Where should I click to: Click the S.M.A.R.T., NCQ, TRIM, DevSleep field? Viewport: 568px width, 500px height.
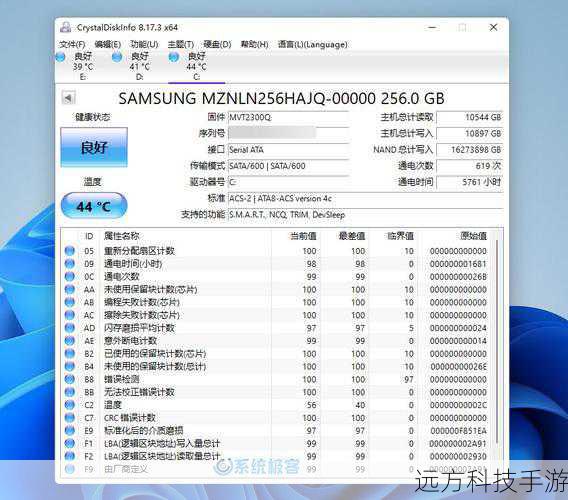[366, 214]
